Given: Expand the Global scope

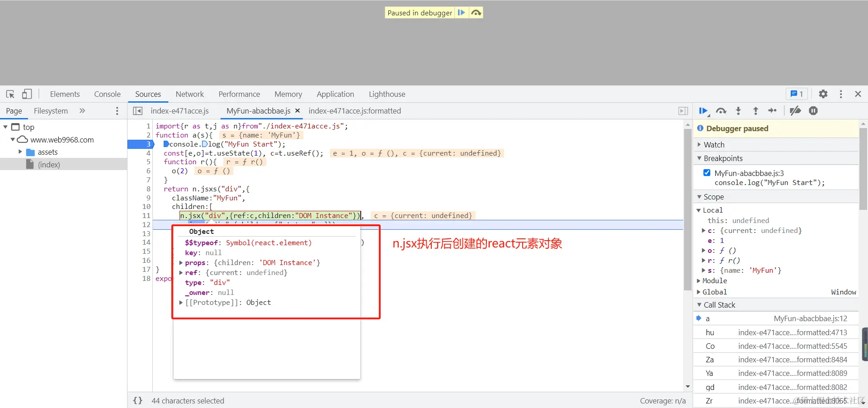Looking at the screenshot, I should 698,292.
